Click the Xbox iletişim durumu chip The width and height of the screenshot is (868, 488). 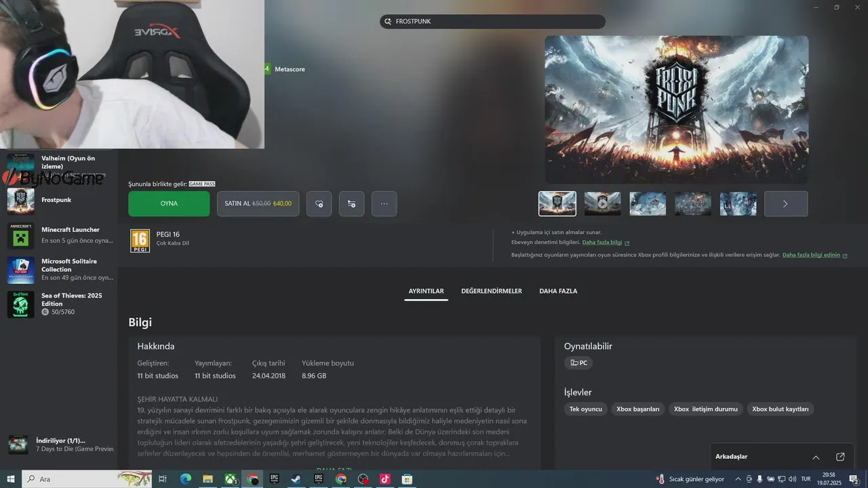click(x=706, y=409)
